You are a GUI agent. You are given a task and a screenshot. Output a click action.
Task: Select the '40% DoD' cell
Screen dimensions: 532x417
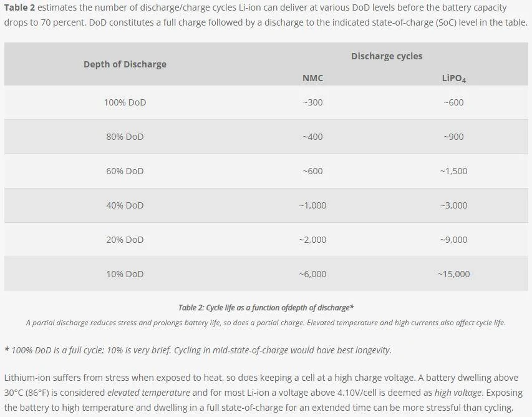click(x=125, y=205)
